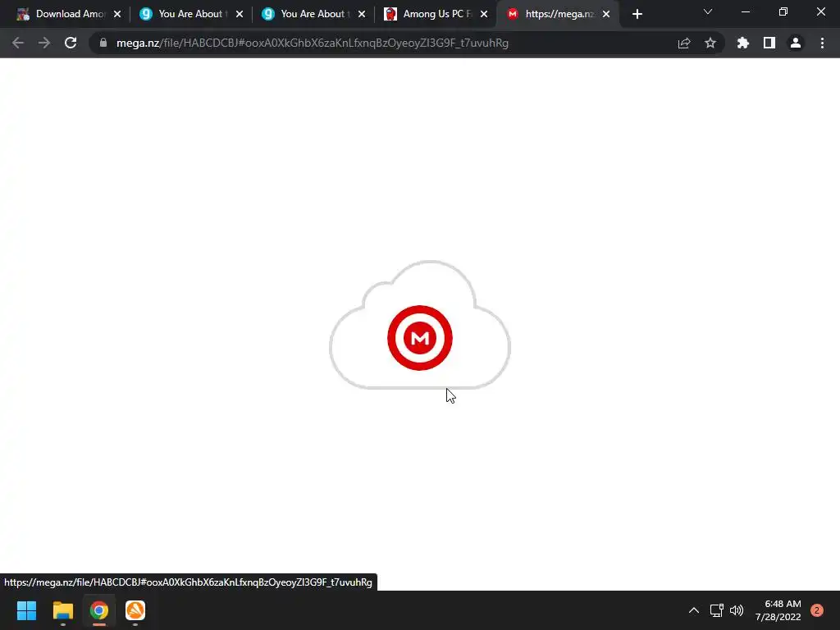Viewport: 840px width, 630px height.
Task: Open the notification center badge showing 2
Action: pyautogui.click(x=816, y=610)
